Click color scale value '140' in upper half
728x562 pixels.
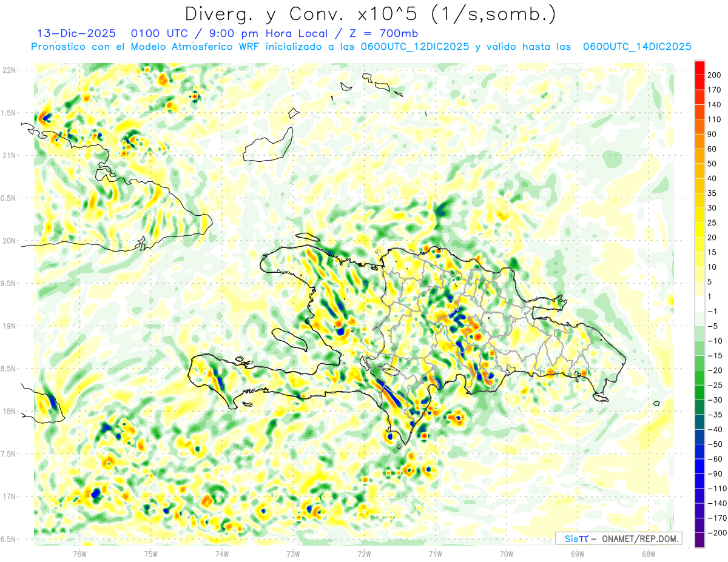(715, 104)
